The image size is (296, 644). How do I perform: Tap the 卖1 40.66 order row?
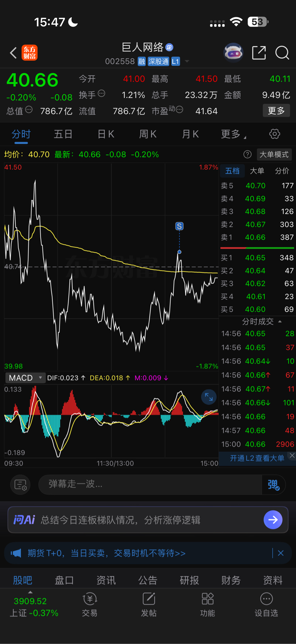257,237
